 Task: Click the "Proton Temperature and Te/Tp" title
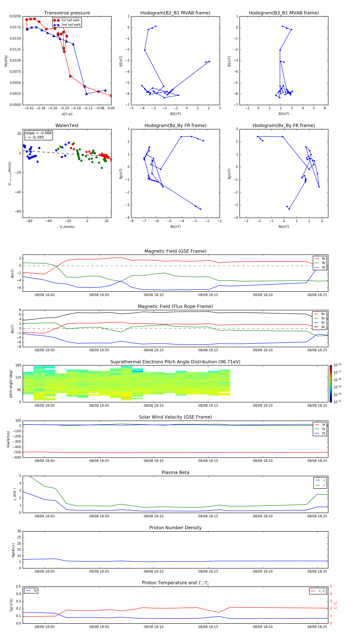175,583
